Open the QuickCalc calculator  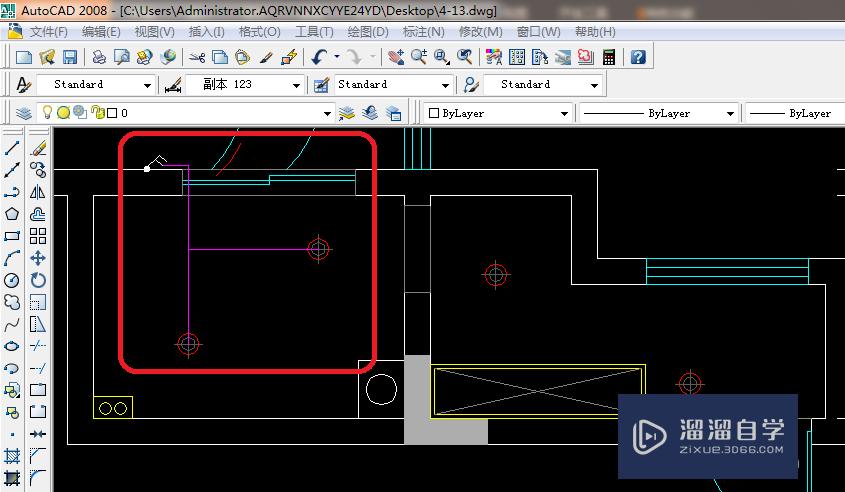608,57
